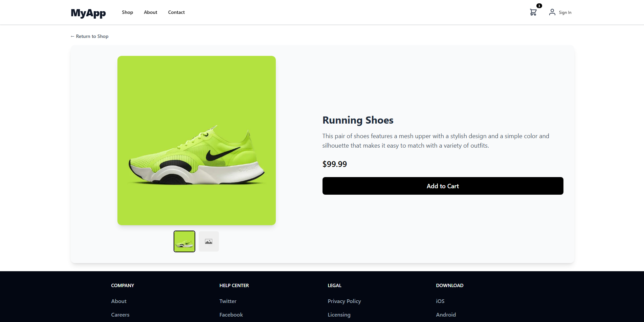Return to Shop via back link
The width and height of the screenshot is (644, 322).
90,36
